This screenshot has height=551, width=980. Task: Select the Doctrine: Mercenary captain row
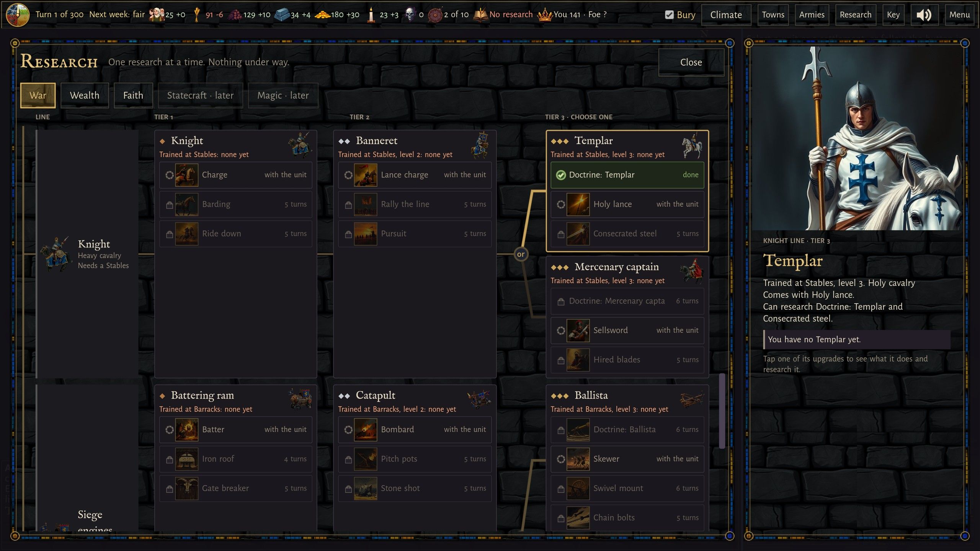click(x=627, y=301)
